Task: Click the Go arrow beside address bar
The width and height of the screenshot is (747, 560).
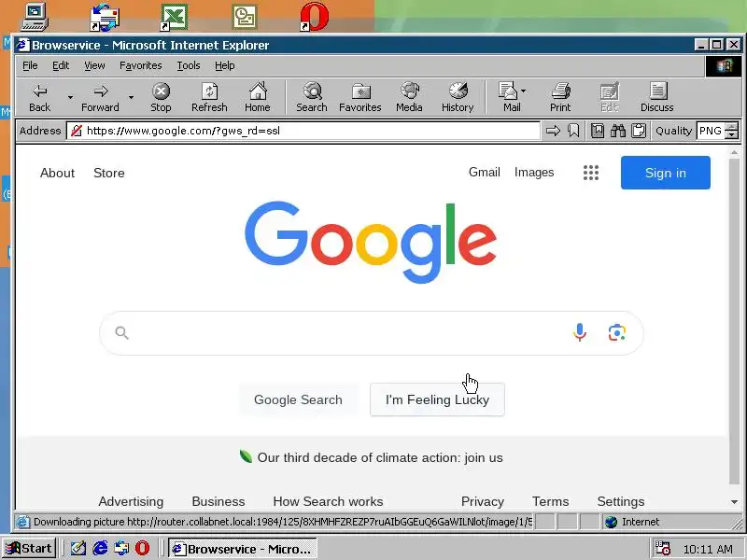Action: point(553,131)
